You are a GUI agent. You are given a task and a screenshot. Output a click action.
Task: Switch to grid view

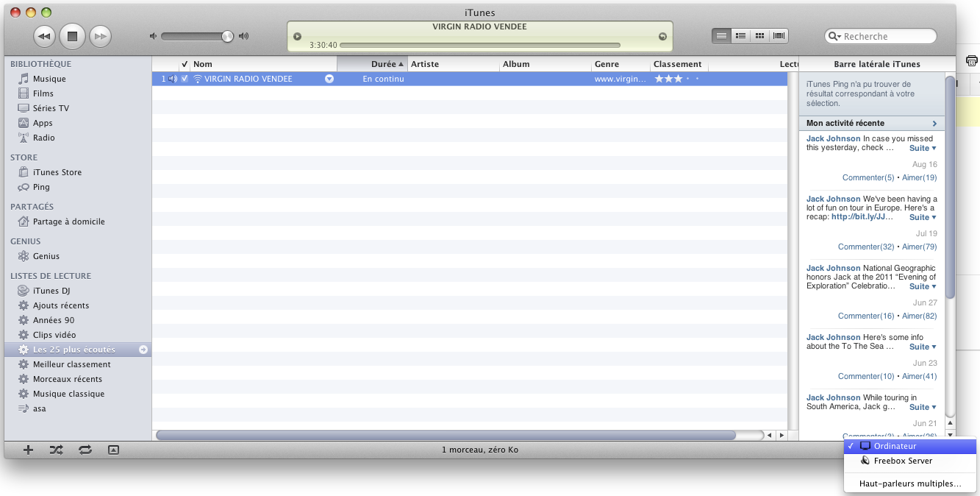(759, 35)
